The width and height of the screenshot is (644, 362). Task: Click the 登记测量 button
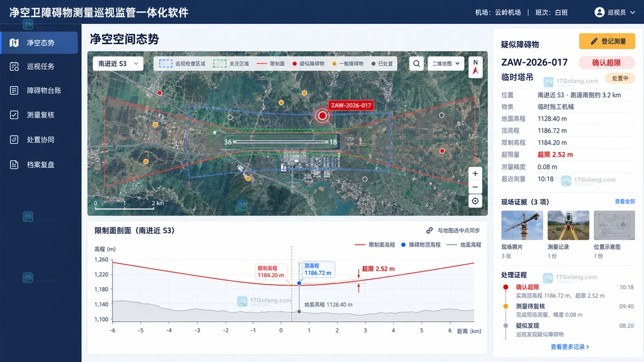607,41
